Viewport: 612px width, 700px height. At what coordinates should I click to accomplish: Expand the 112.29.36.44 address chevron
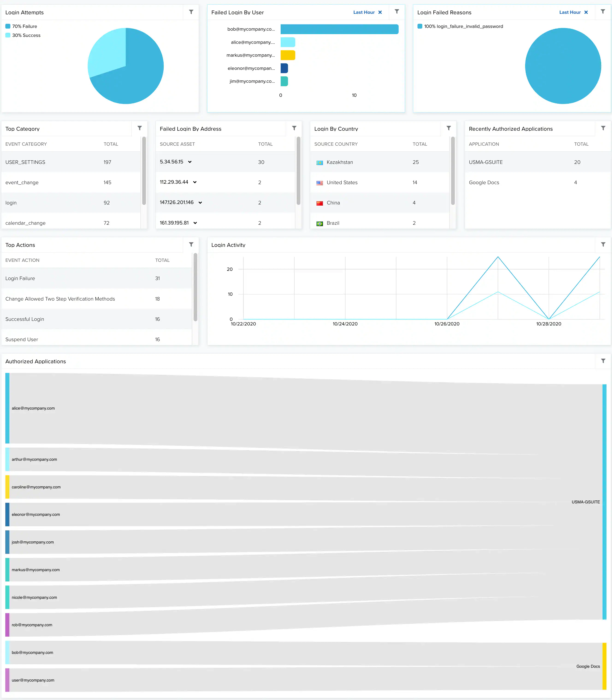[x=195, y=182]
